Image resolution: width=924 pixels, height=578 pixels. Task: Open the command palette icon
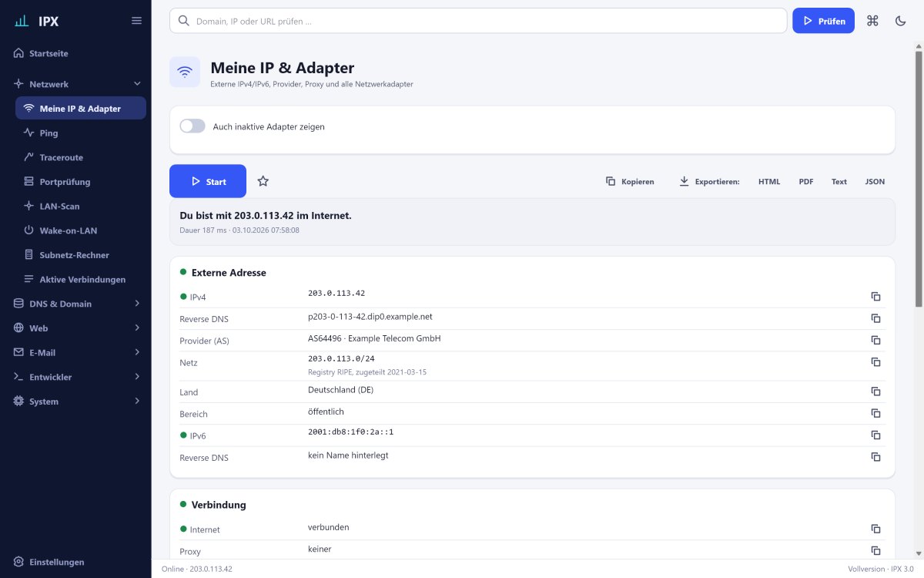(872, 21)
